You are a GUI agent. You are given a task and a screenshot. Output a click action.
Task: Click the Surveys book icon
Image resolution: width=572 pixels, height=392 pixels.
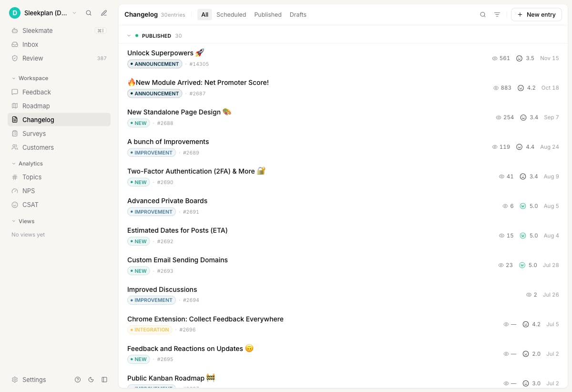click(15, 134)
